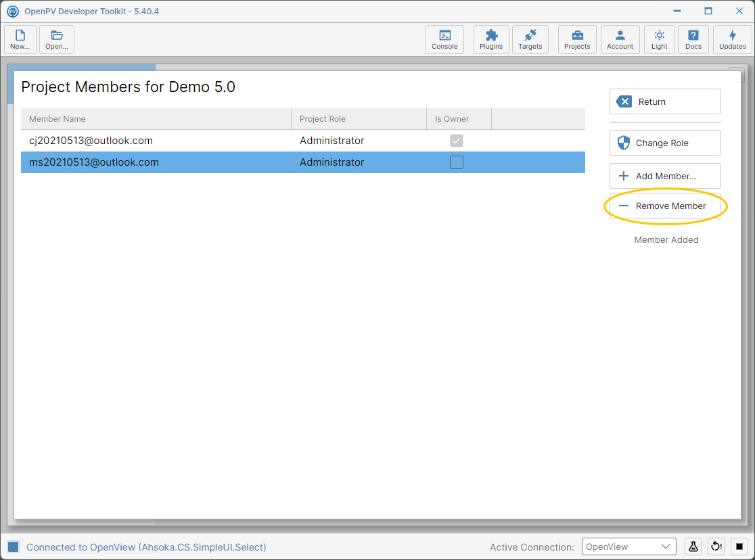The height and width of the screenshot is (560, 755).
Task: Create a new project with New toolbar icon
Action: point(20,39)
